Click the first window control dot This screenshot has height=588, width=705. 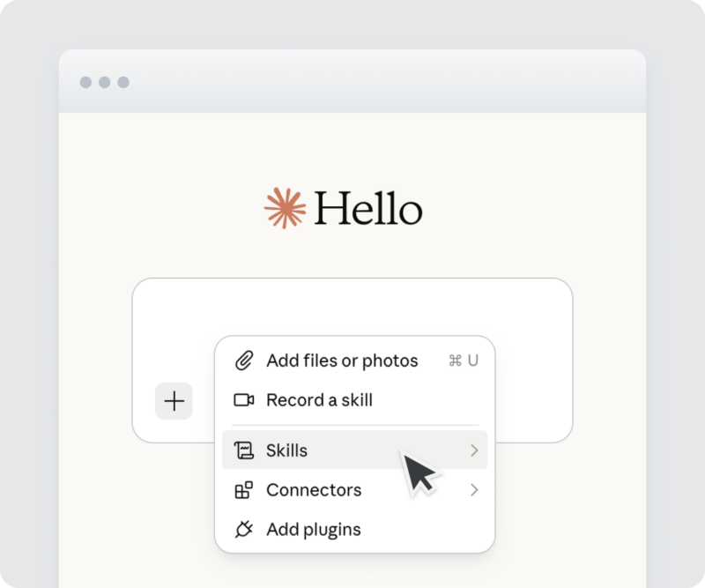pyautogui.click(x=85, y=82)
